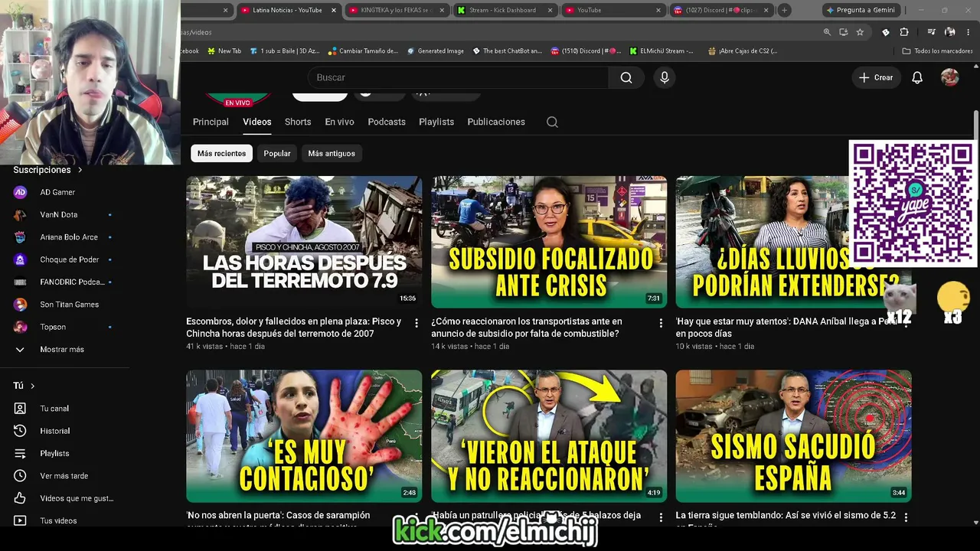The width and height of the screenshot is (980, 551).
Task: Open the channel Playlists tab
Action: click(x=436, y=122)
